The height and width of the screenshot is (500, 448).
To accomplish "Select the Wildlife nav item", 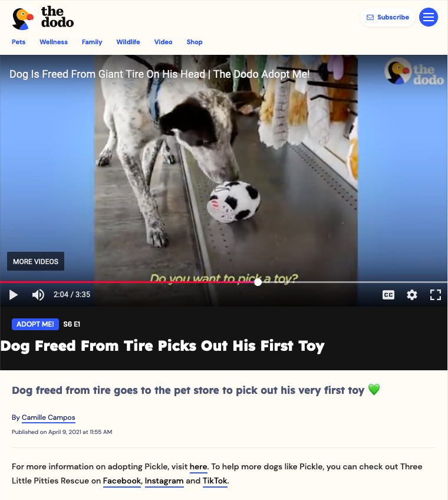I will click(x=128, y=42).
